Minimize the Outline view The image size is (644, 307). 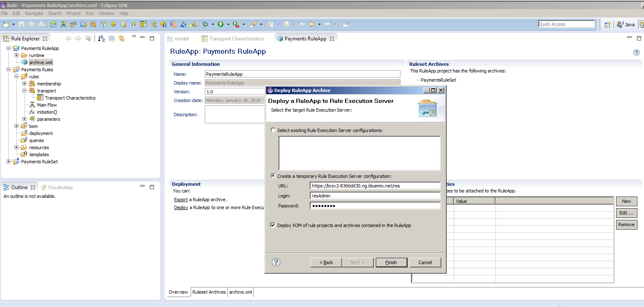(x=142, y=187)
